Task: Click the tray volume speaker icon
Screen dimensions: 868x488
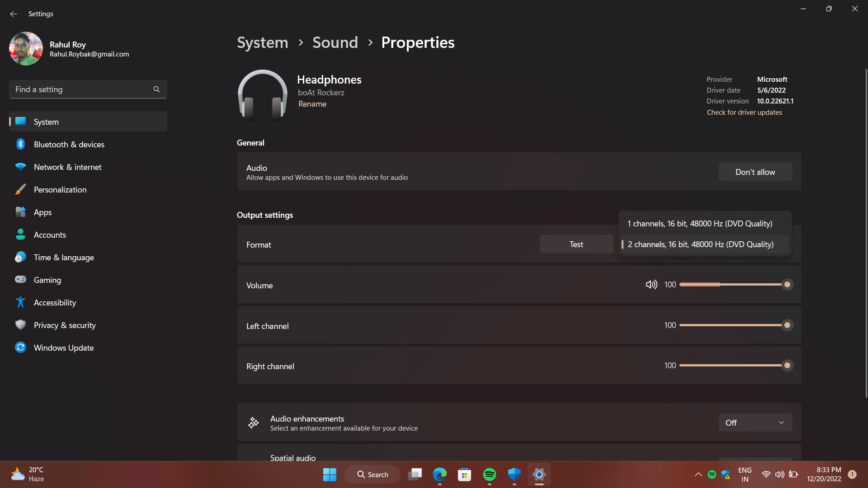Action: 780,474
